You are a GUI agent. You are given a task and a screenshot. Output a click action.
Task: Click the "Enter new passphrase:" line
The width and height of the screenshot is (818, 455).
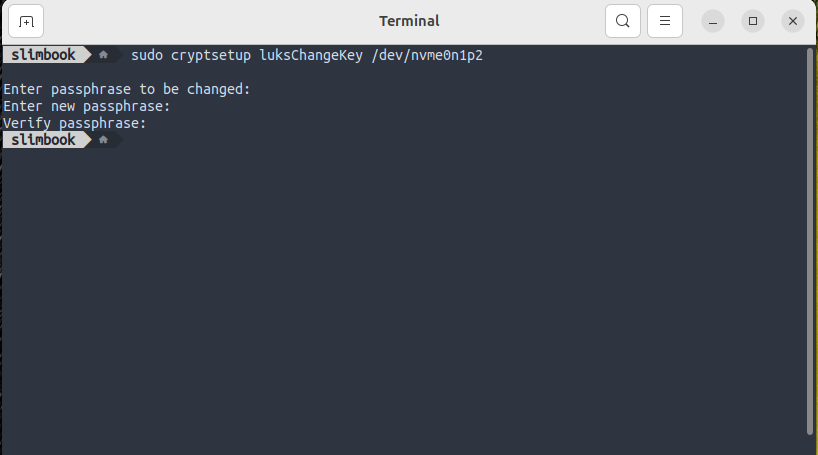87,106
